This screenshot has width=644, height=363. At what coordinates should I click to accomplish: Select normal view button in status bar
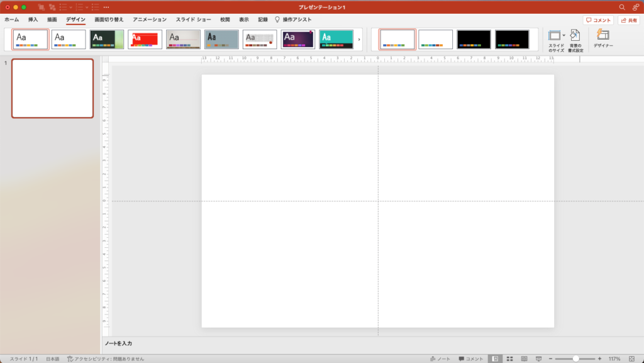click(495, 359)
